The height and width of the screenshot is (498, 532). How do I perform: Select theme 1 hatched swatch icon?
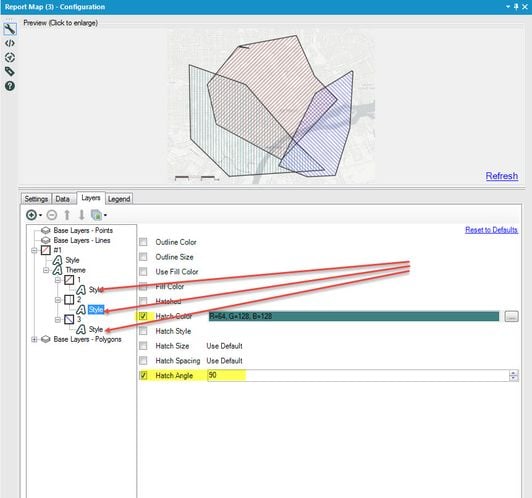point(69,280)
